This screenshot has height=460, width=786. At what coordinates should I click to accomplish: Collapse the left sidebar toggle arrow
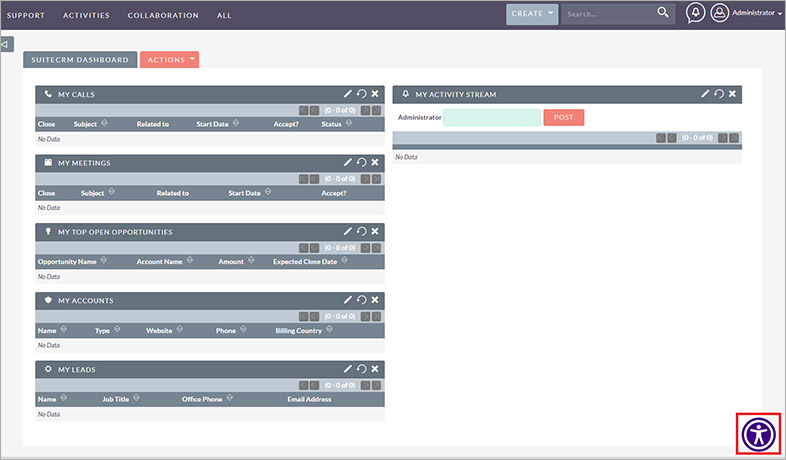(x=7, y=44)
